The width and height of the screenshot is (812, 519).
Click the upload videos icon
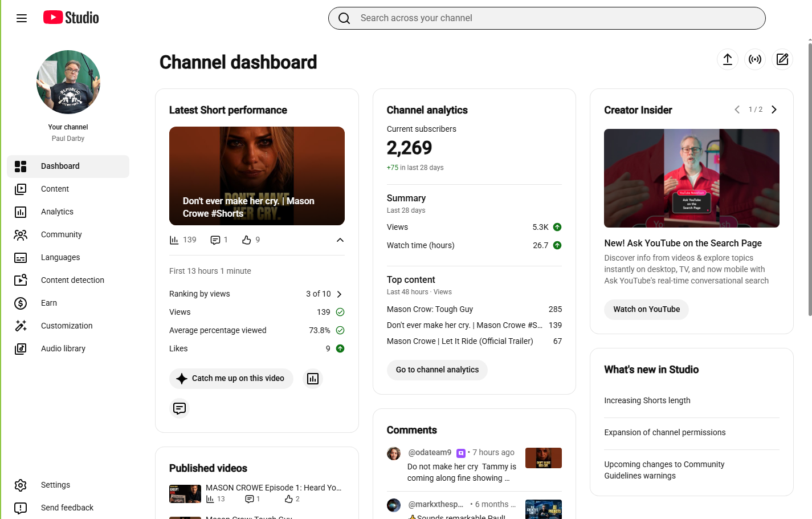coord(728,59)
